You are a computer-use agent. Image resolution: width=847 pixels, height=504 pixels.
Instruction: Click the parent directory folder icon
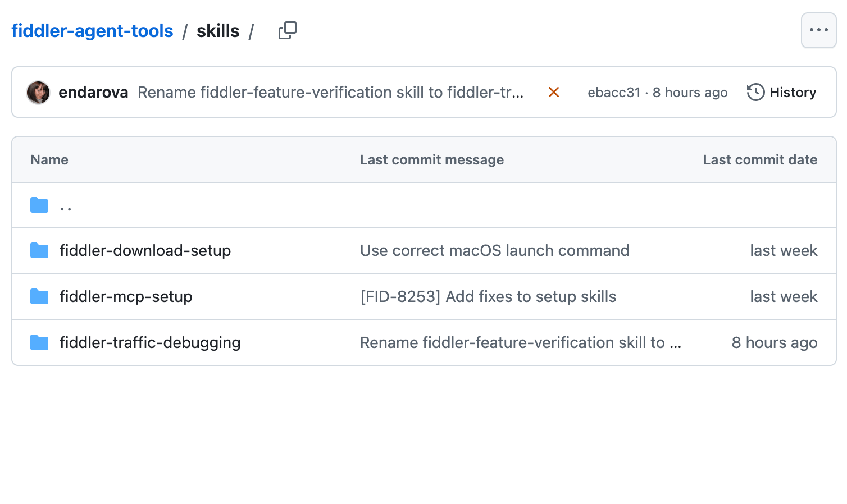point(39,204)
